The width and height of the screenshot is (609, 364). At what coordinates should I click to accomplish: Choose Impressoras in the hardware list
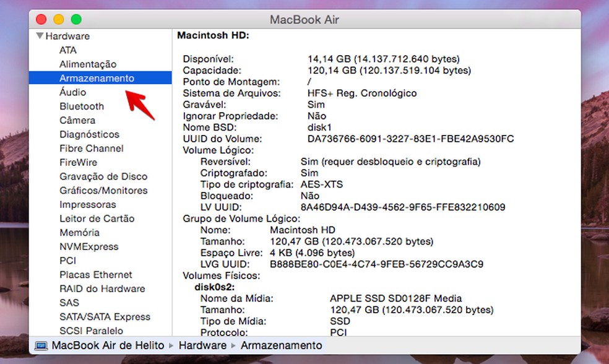(x=87, y=204)
